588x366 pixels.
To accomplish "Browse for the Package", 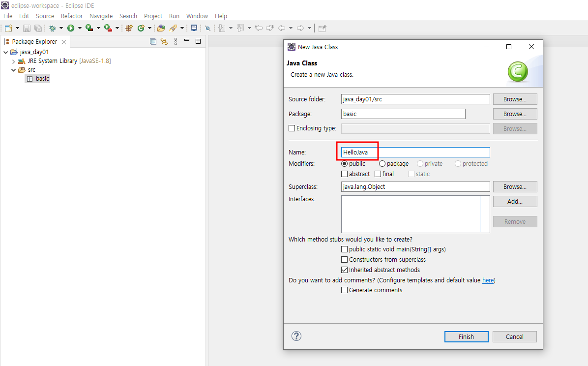I will [515, 114].
